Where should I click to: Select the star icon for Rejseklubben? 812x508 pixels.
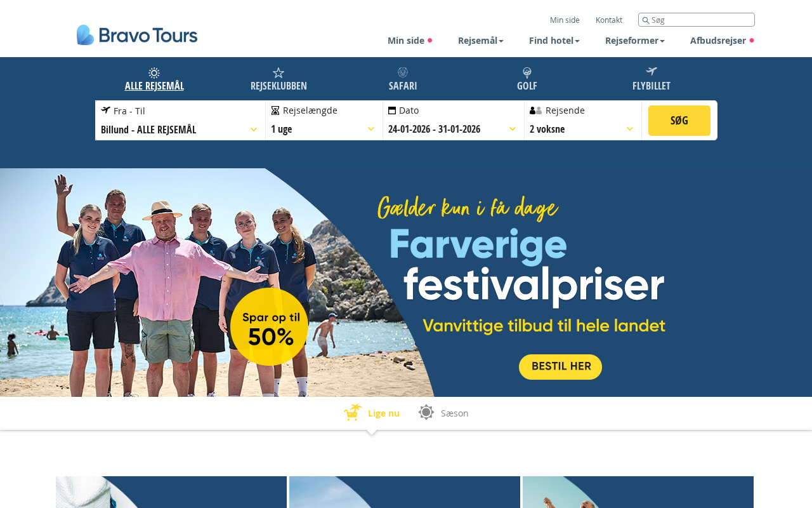pos(278,73)
